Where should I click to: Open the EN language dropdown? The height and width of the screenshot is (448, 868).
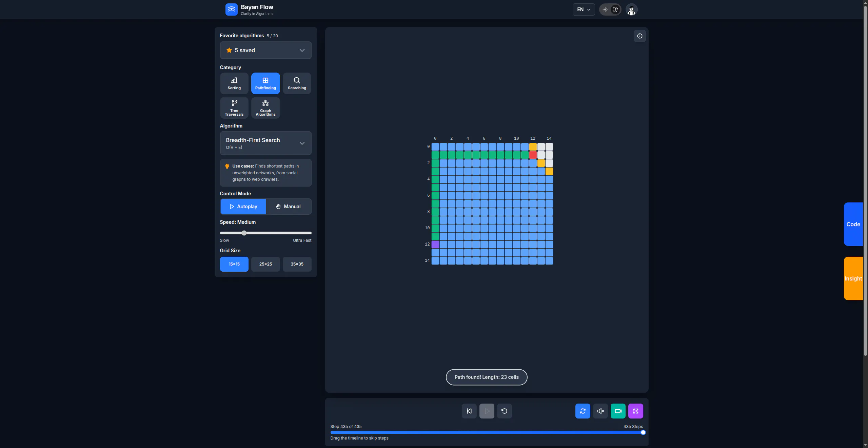pos(584,9)
